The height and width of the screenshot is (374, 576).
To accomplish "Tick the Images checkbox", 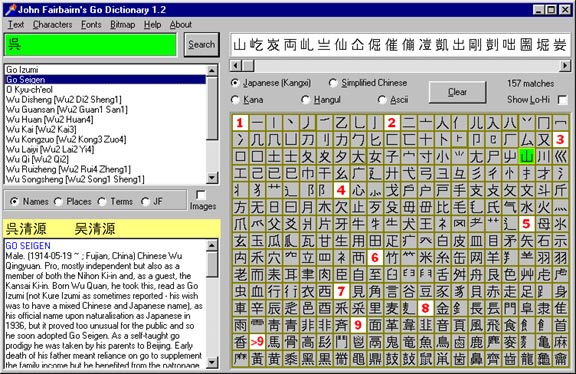I will (201, 194).
